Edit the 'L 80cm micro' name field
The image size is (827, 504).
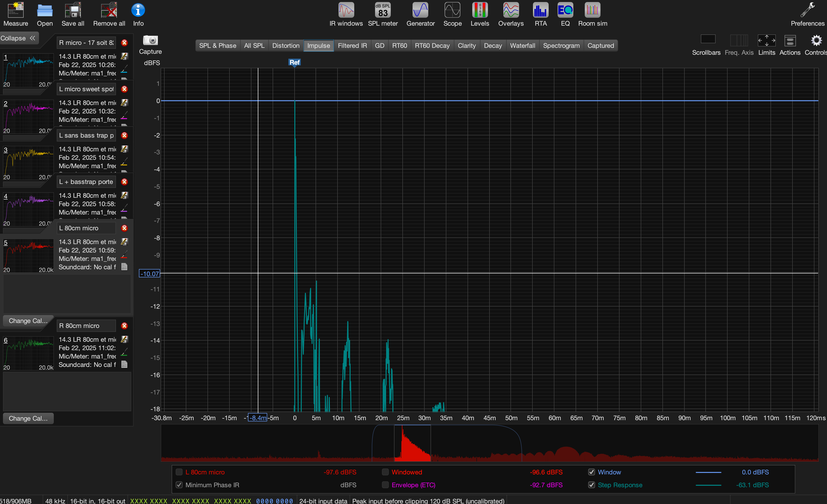(86, 228)
